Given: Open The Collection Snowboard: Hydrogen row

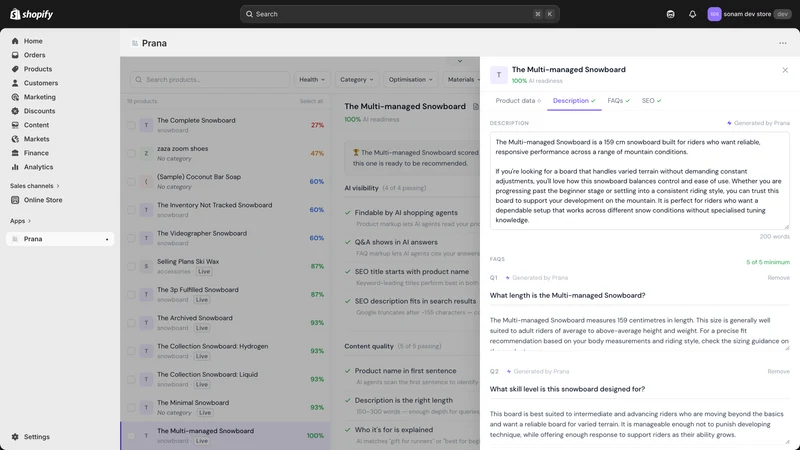Looking at the screenshot, I should pyautogui.click(x=225, y=351).
